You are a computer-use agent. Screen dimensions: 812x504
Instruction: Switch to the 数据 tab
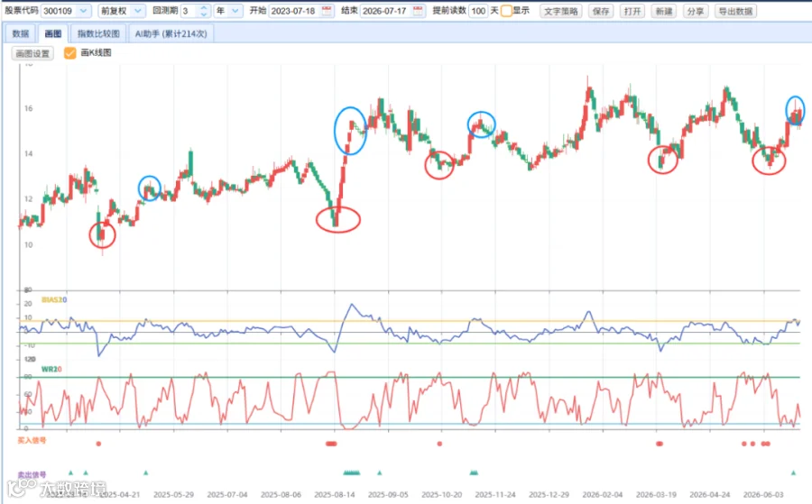pos(21,33)
